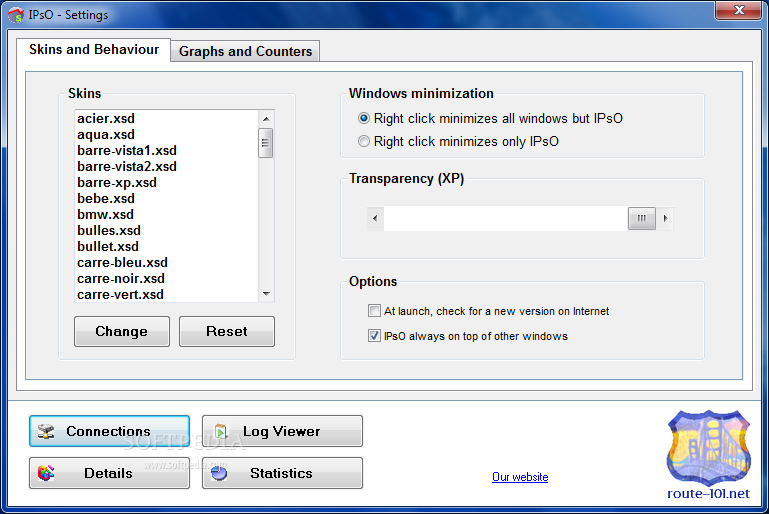Select bebe.xsd skin
The width and height of the screenshot is (769, 514).
tap(166, 199)
